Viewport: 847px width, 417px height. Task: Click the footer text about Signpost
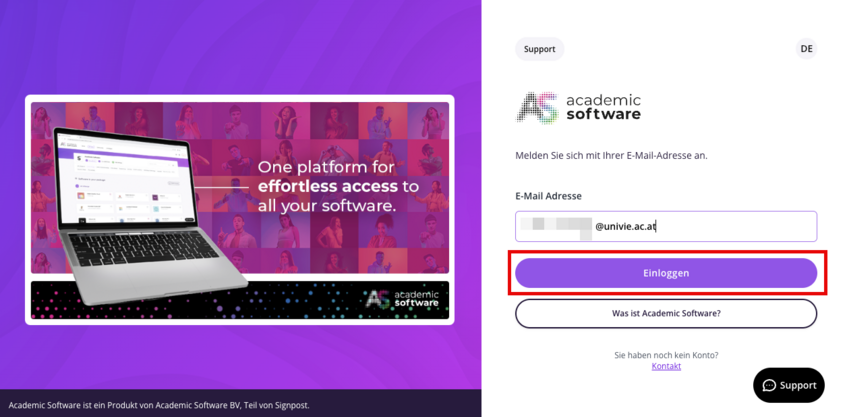pyautogui.click(x=159, y=405)
